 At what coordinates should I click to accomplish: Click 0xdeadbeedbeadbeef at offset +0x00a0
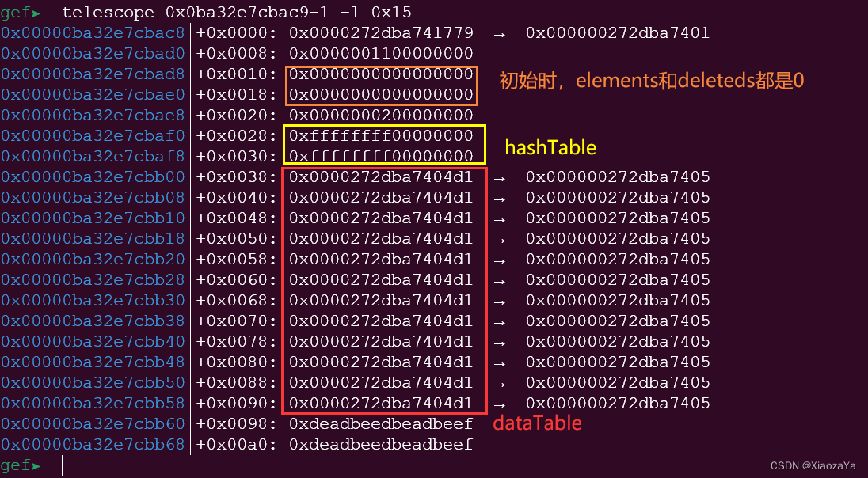point(381,444)
